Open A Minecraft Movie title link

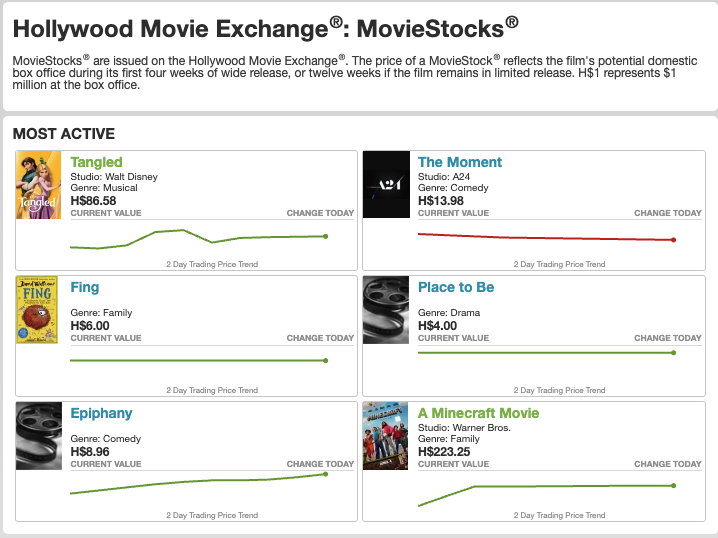pyautogui.click(x=478, y=413)
